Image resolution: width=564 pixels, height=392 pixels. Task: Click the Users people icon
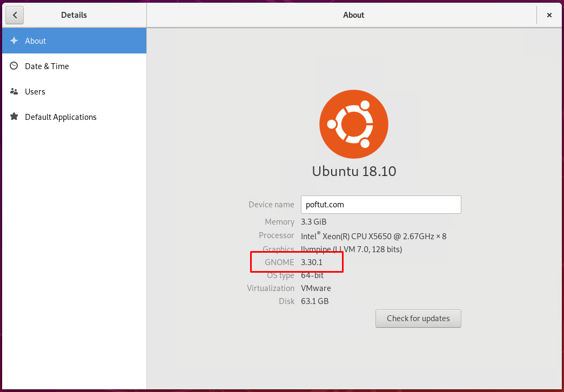tap(14, 91)
